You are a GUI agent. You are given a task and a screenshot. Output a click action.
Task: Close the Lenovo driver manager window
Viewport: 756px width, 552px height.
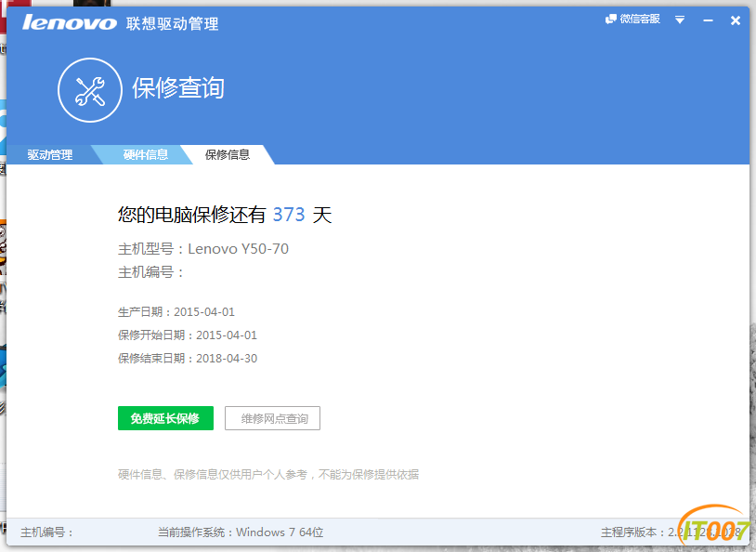coord(736,20)
